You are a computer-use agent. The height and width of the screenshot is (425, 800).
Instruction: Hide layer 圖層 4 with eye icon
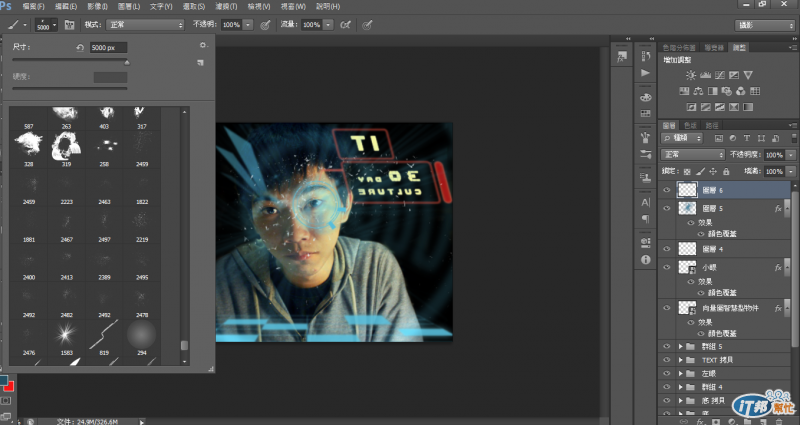coord(666,249)
